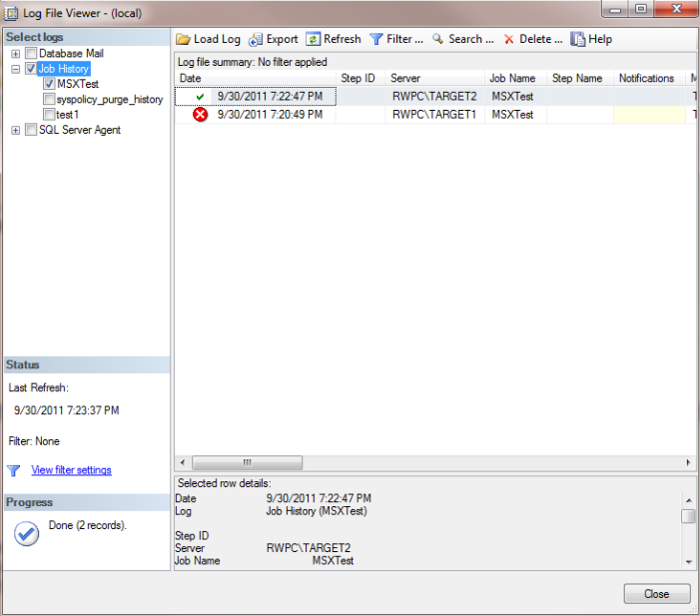Viewport: 700px width, 616px height.
Task: Click the red error icon on TARGET1 row
Action: coord(200,115)
